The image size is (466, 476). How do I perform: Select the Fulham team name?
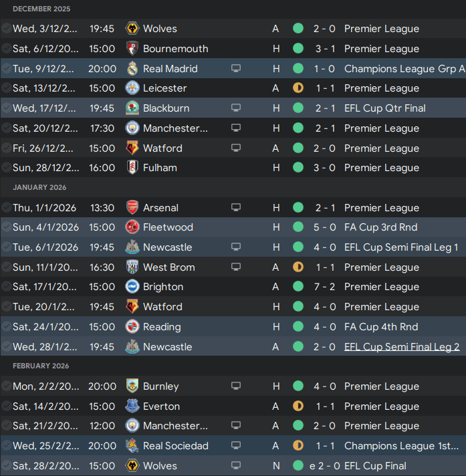pos(160,168)
